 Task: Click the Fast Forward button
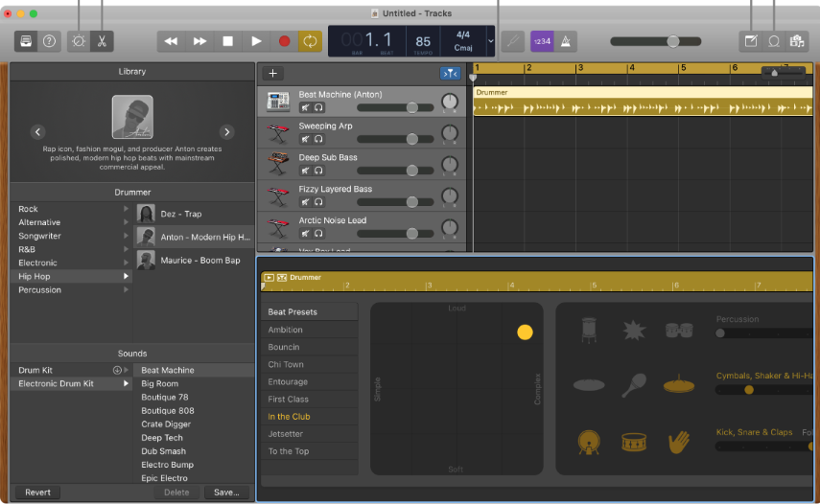(199, 41)
